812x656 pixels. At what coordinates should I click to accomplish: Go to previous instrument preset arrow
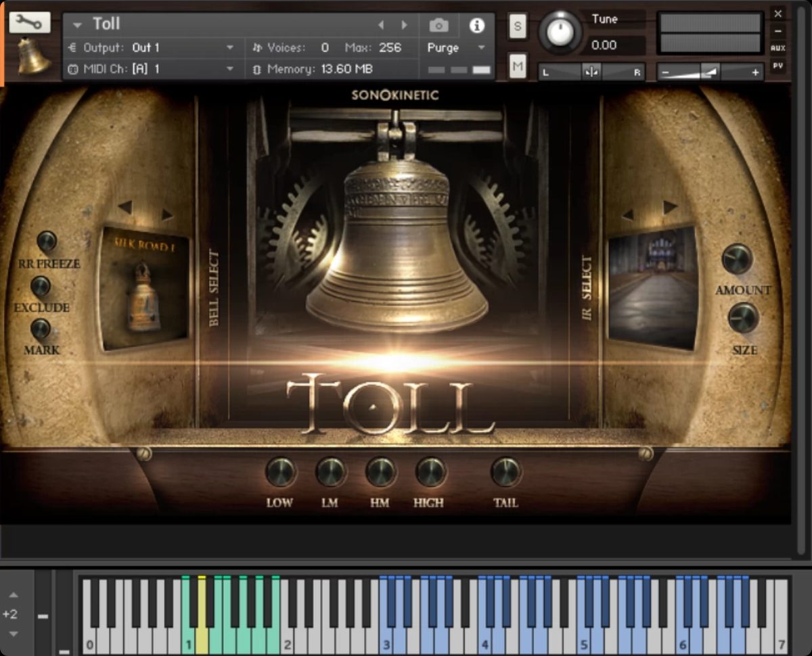pyautogui.click(x=381, y=25)
